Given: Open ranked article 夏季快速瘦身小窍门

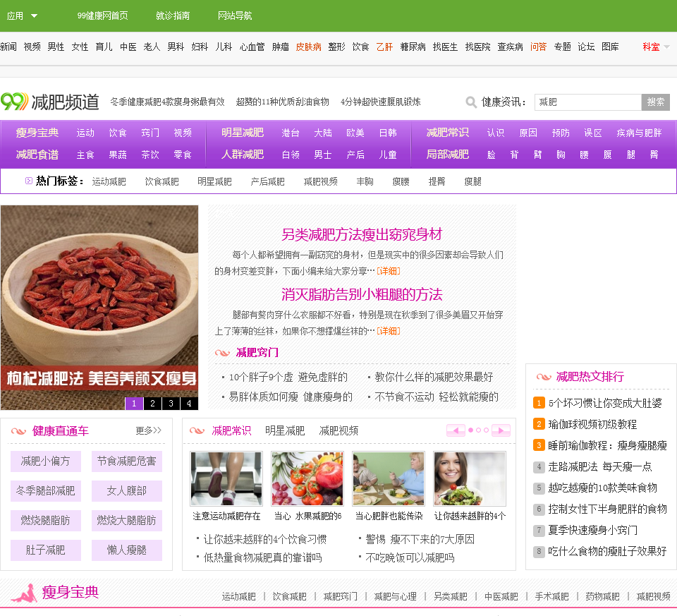Looking at the screenshot, I should [592, 530].
